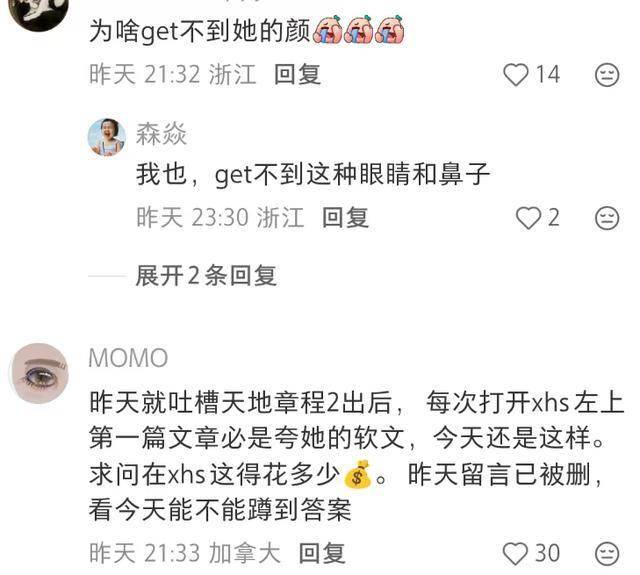Reply to MOMO's 加拿大 comment

coord(322,553)
